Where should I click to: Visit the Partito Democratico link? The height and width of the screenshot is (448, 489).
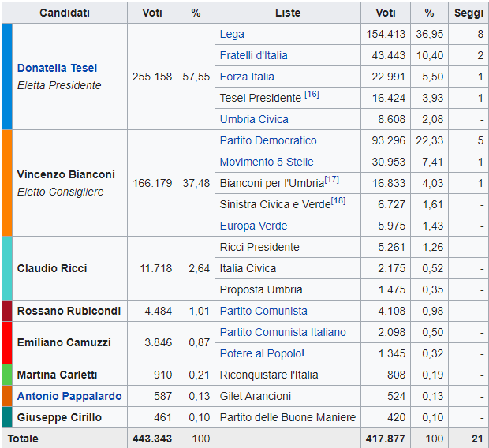(268, 140)
